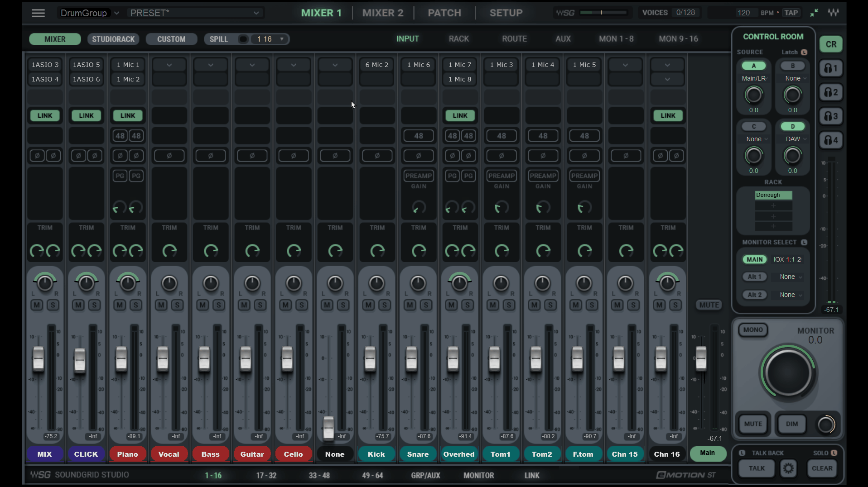Open the ROUTE view tab
This screenshot has height=487, width=868.
pyautogui.click(x=514, y=39)
